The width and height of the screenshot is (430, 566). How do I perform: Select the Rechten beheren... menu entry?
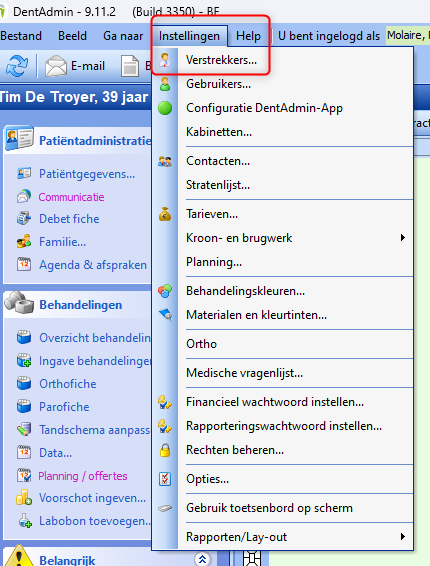pyautogui.click(x=282, y=450)
